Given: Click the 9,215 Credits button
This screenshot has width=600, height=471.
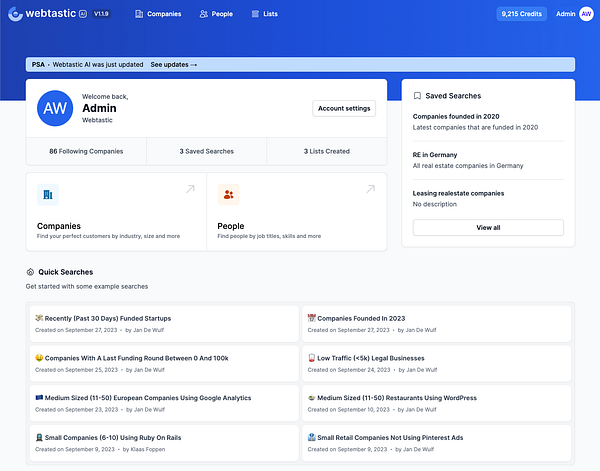Looking at the screenshot, I should click(522, 14).
